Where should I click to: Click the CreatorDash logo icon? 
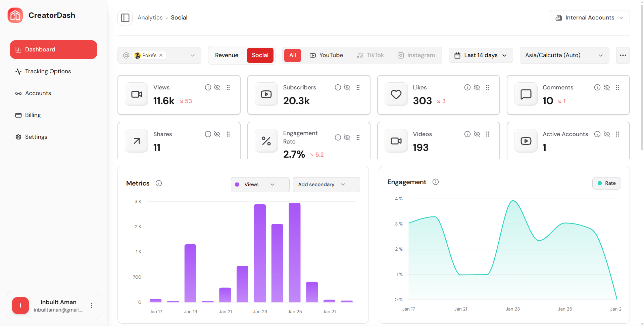point(15,15)
